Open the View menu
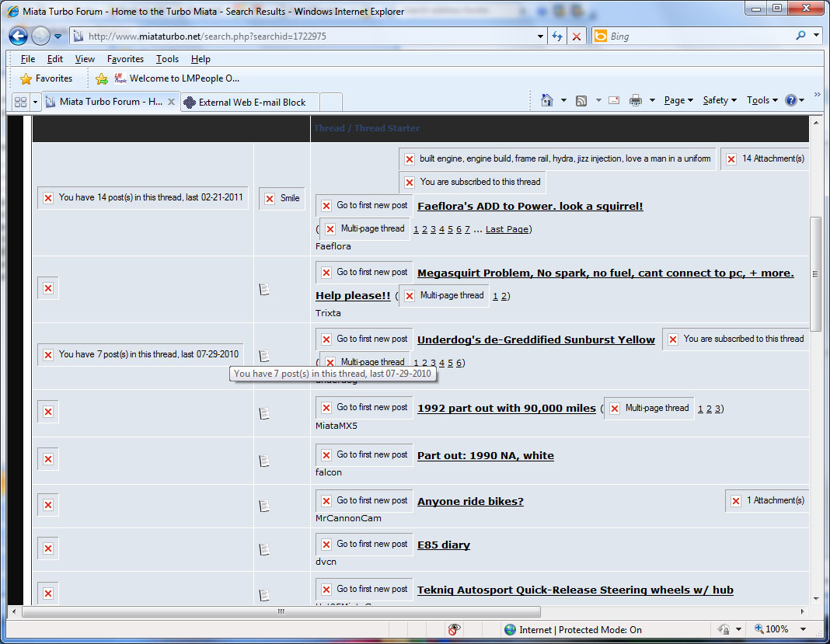This screenshot has width=830, height=644. (85, 59)
